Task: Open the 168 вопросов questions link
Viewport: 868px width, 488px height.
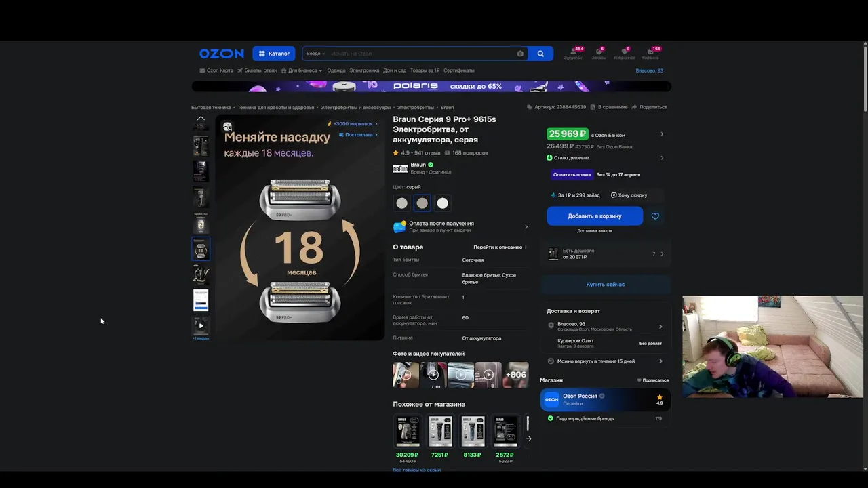Action: click(466, 153)
